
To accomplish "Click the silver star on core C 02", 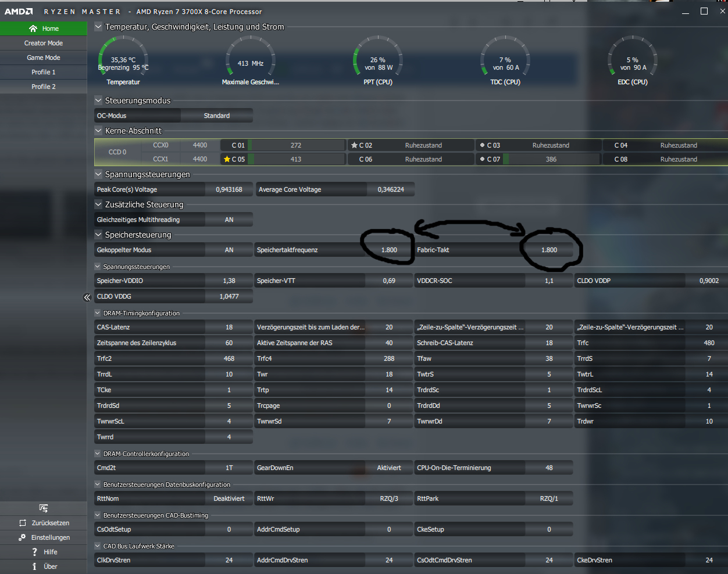I will coord(354,145).
